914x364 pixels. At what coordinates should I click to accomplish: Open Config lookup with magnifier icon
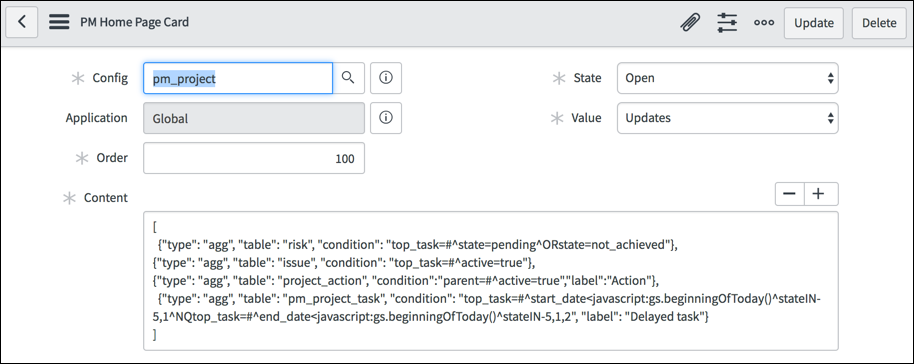pos(348,78)
